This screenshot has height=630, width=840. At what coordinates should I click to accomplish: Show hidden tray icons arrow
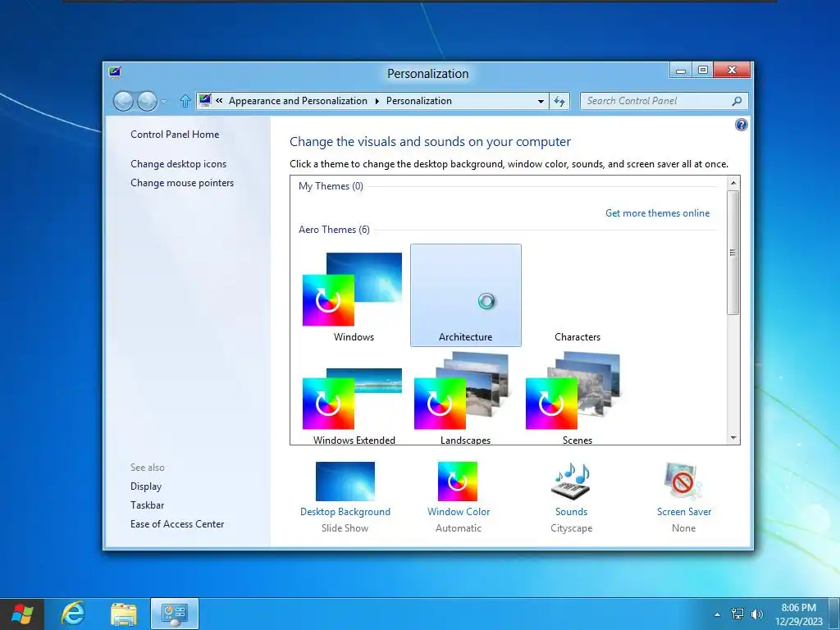tap(717, 614)
